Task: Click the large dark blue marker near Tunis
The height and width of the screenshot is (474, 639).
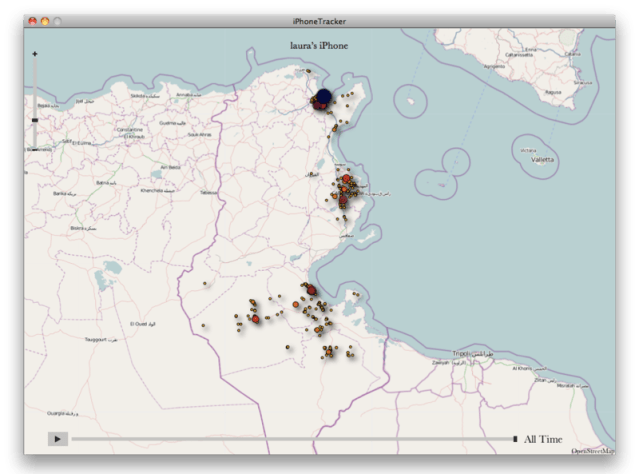Action: coord(321,98)
